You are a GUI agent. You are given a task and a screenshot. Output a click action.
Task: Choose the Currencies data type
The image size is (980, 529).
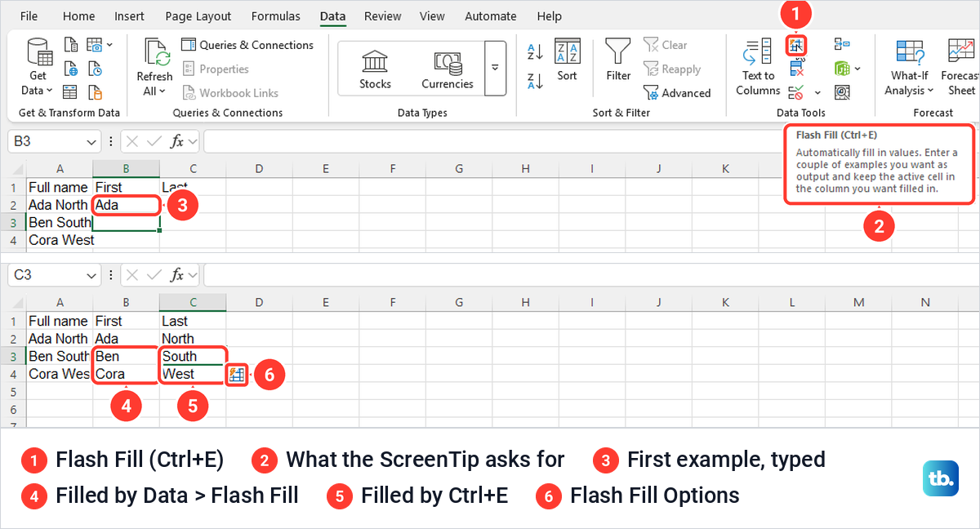coord(448,69)
